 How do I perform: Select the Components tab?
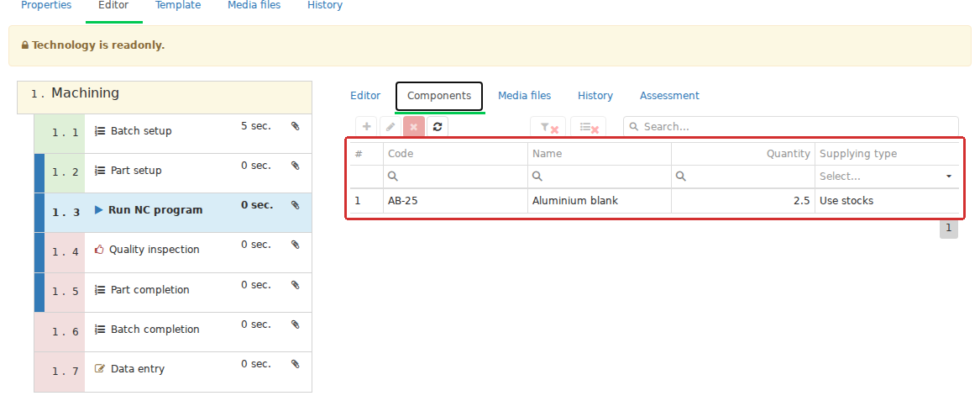coord(439,96)
